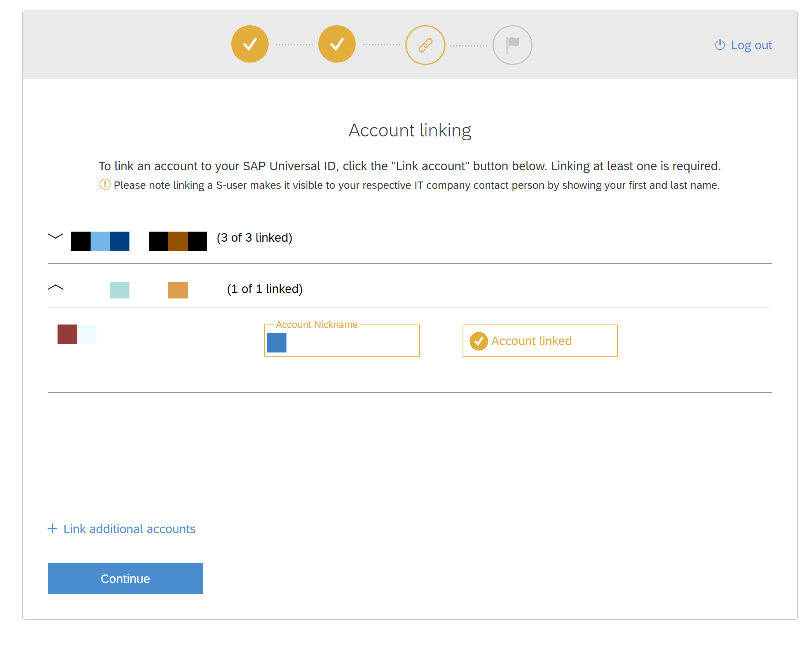Screen dimensions: 812x649
Task: Click the Continue button
Action: coord(125,578)
